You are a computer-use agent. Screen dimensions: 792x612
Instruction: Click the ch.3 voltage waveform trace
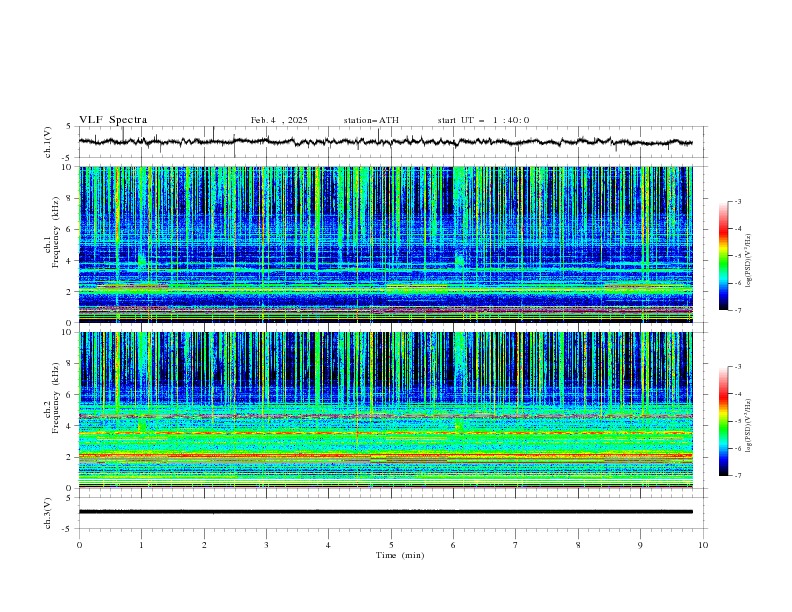tap(386, 512)
